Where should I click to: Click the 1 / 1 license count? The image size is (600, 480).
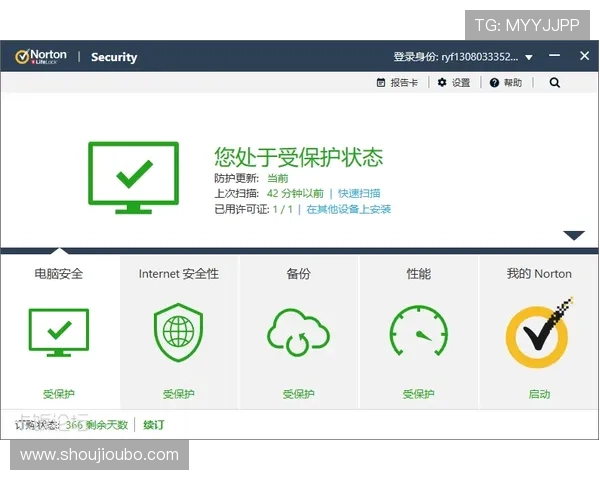click(x=283, y=209)
